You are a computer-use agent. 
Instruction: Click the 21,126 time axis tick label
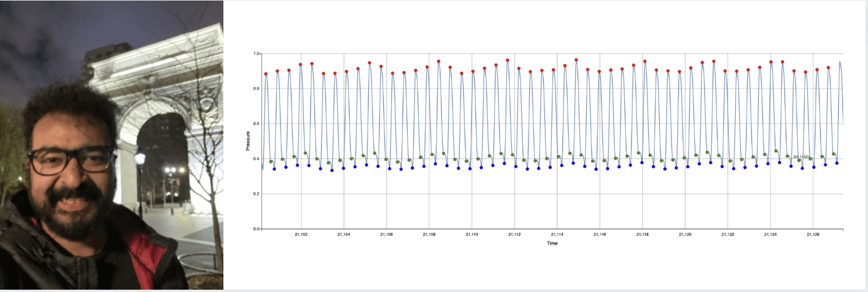813,234
